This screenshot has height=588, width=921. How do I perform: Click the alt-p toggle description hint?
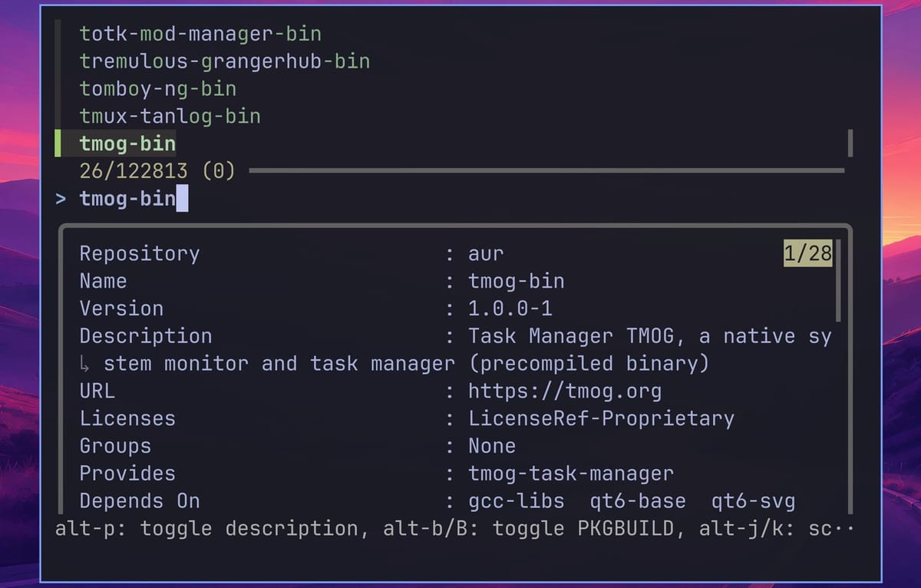click(x=206, y=529)
